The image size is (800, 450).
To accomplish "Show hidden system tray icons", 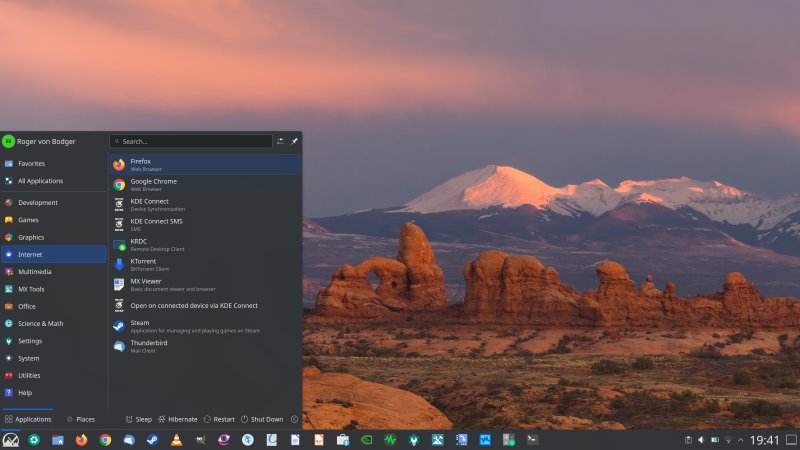I will click(x=740, y=440).
